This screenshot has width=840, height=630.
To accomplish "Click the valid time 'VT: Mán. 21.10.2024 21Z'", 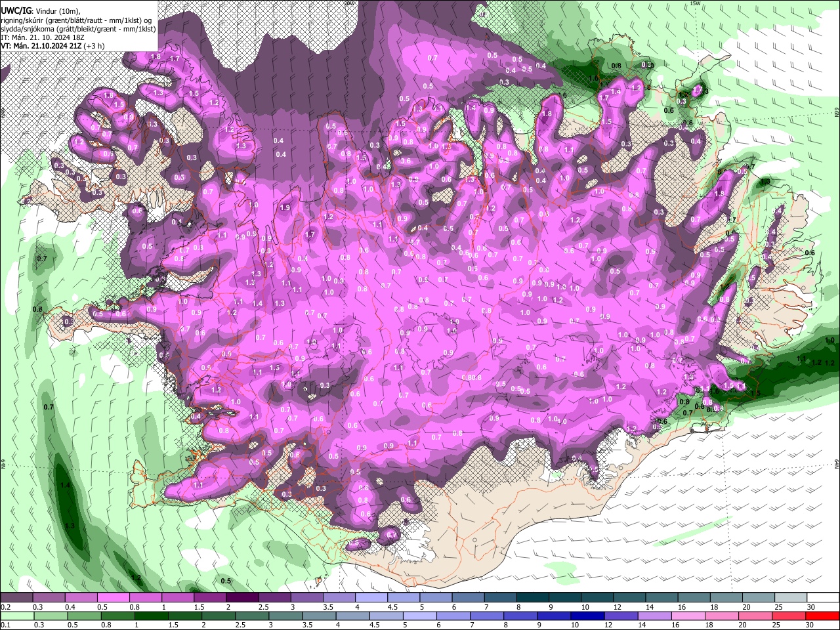I will click(41, 46).
